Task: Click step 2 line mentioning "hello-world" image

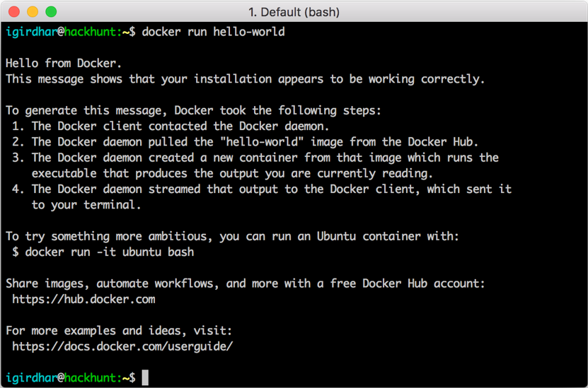Action: (x=246, y=142)
